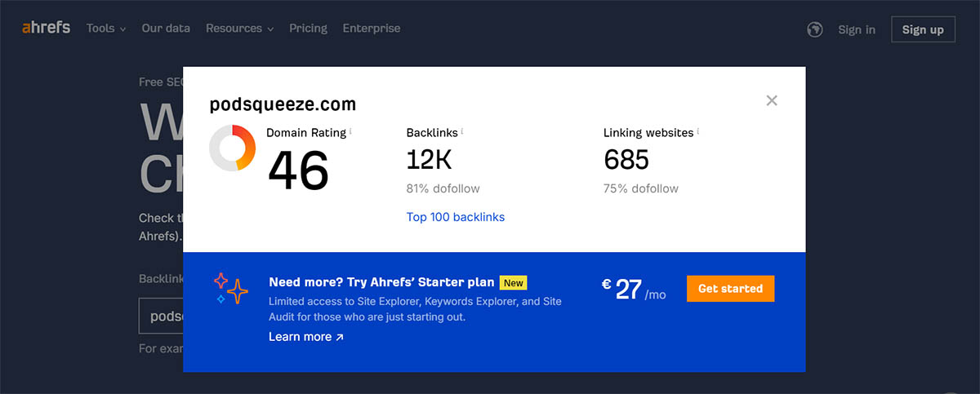Click the domain input field behind dialog
The image size is (980, 394).
pos(161,316)
